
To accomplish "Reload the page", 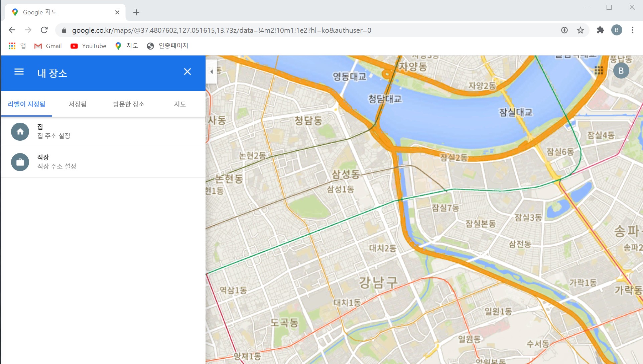I will [44, 30].
